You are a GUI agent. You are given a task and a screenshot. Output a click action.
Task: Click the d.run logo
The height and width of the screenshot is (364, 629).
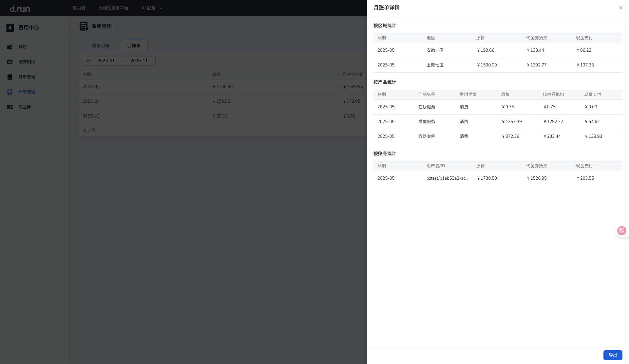20,8
